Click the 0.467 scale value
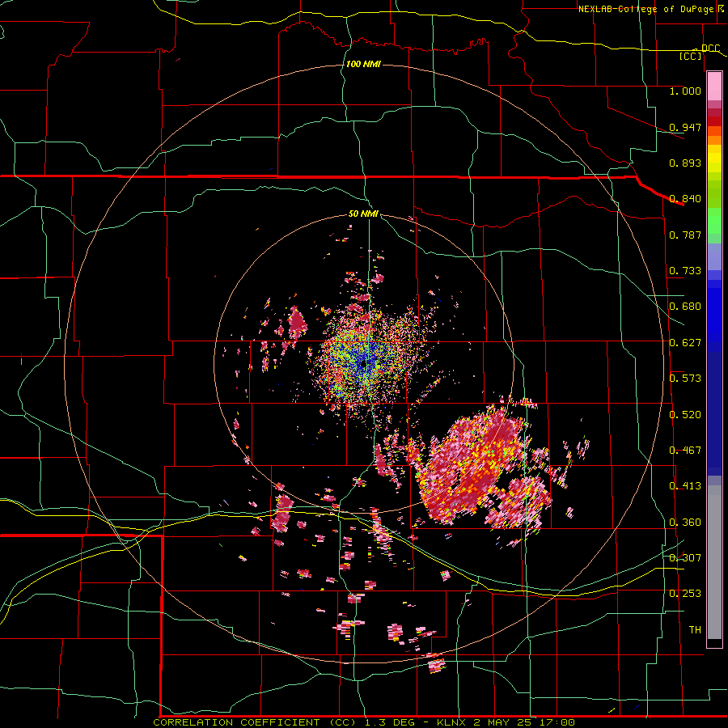This screenshot has width=728, height=728. click(685, 451)
